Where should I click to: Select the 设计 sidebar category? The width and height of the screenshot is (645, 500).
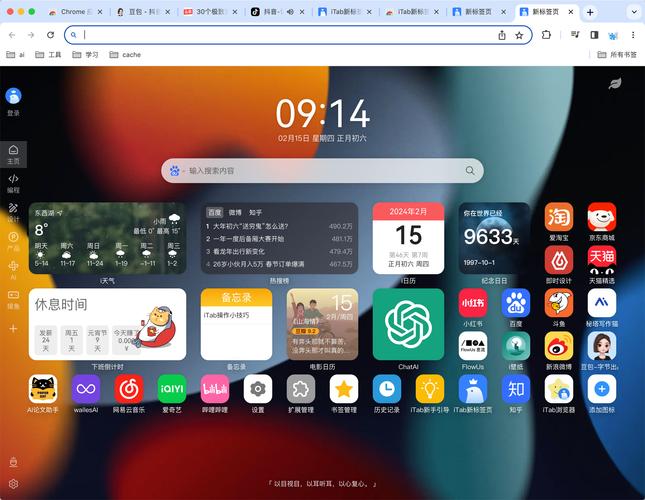point(13,212)
